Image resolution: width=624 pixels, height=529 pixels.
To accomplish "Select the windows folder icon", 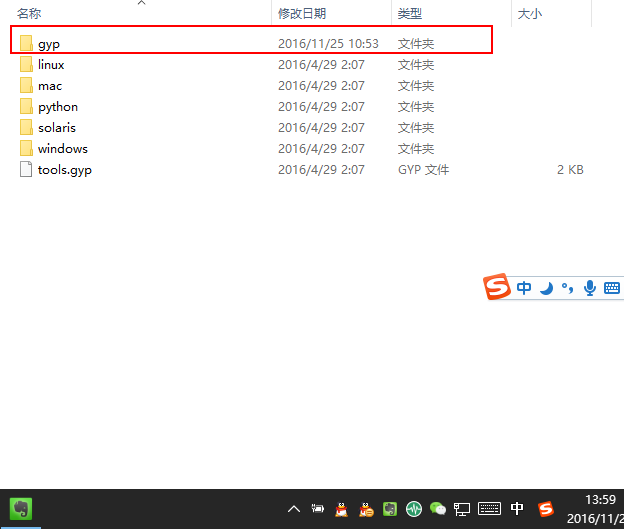I will pos(26,148).
